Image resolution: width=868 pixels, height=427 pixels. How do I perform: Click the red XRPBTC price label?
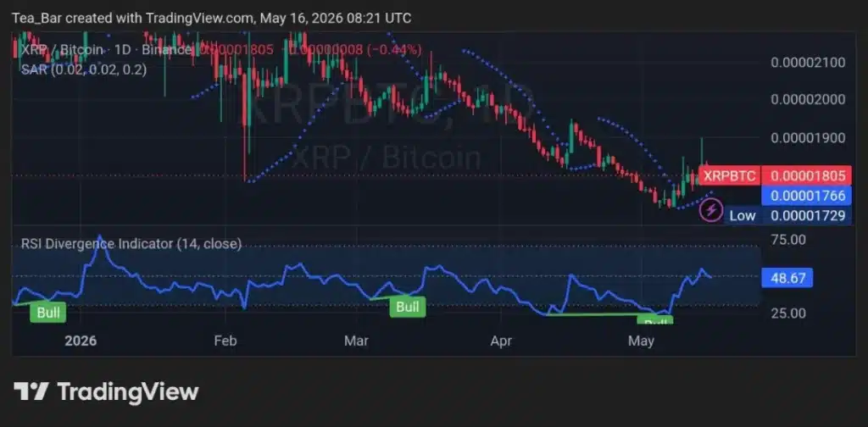pyautogui.click(x=729, y=176)
